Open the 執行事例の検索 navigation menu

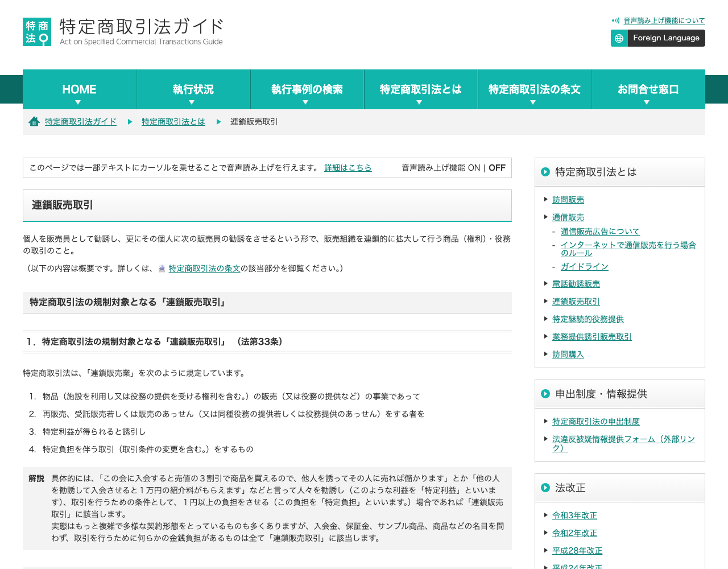pos(307,89)
